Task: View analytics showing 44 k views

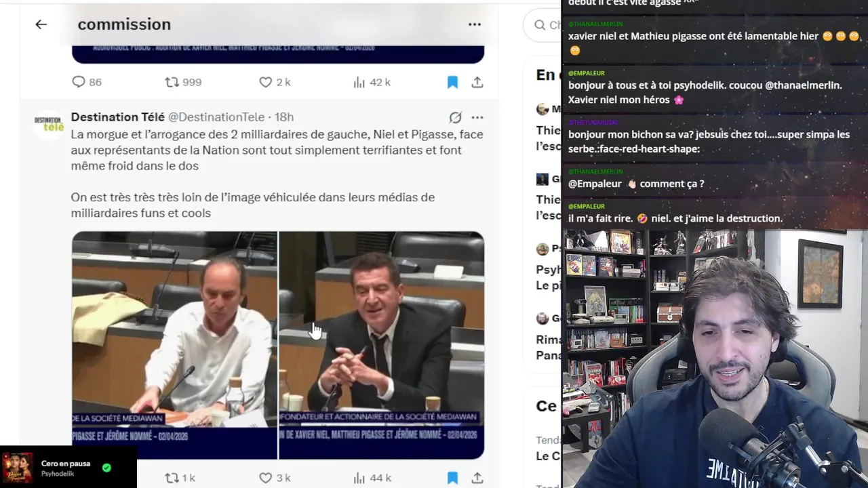Action: pos(372,478)
